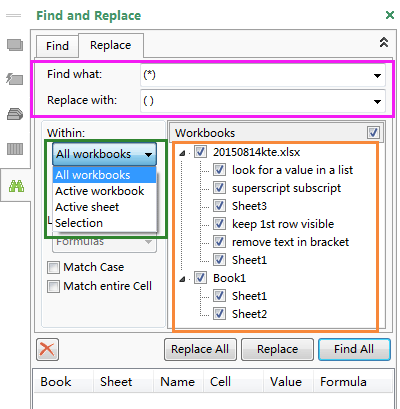Click the Find All button
The width and height of the screenshot is (400, 409).
(x=354, y=349)
